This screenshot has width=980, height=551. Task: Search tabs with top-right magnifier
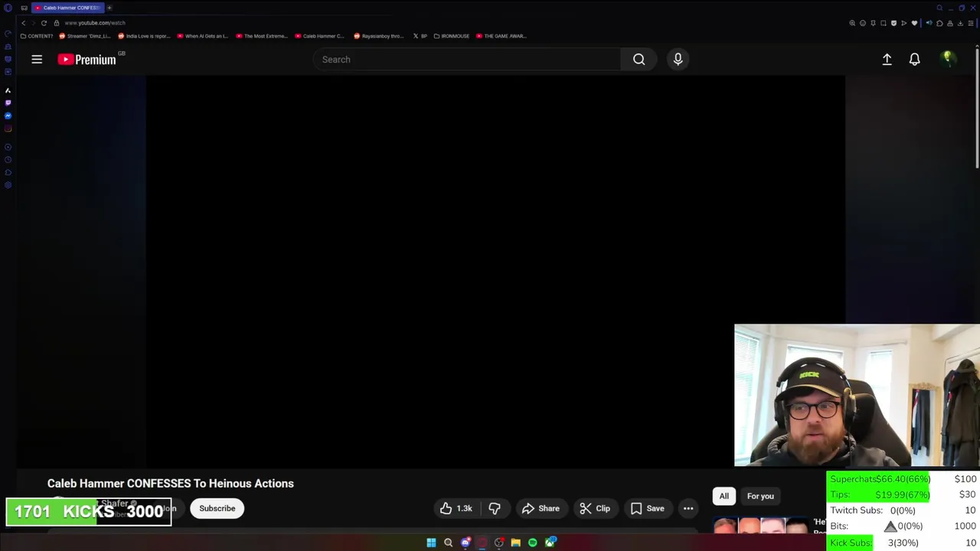[x=939, y=8]
